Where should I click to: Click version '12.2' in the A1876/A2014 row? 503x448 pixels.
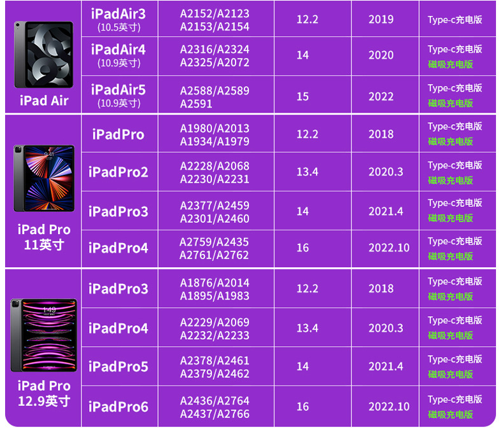(x=308, y=289)
